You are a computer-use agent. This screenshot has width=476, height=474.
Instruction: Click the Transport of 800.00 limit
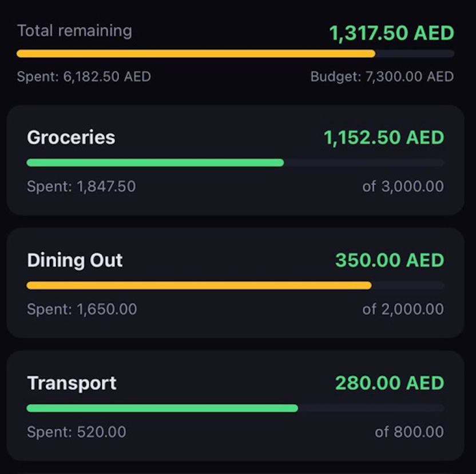pos(410,432)
